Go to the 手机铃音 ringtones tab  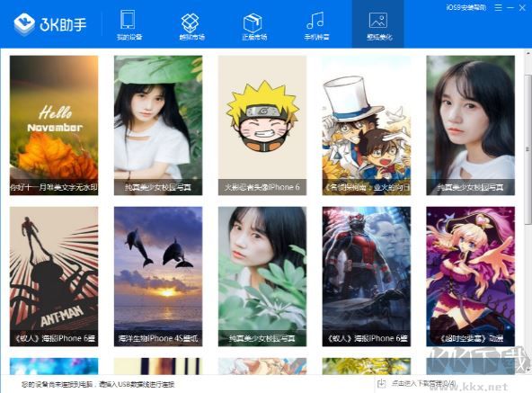[x=316, y=25]
